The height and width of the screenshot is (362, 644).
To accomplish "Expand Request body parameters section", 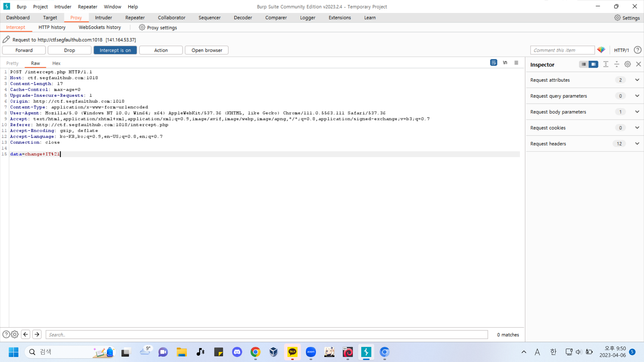I will point(637,112).
